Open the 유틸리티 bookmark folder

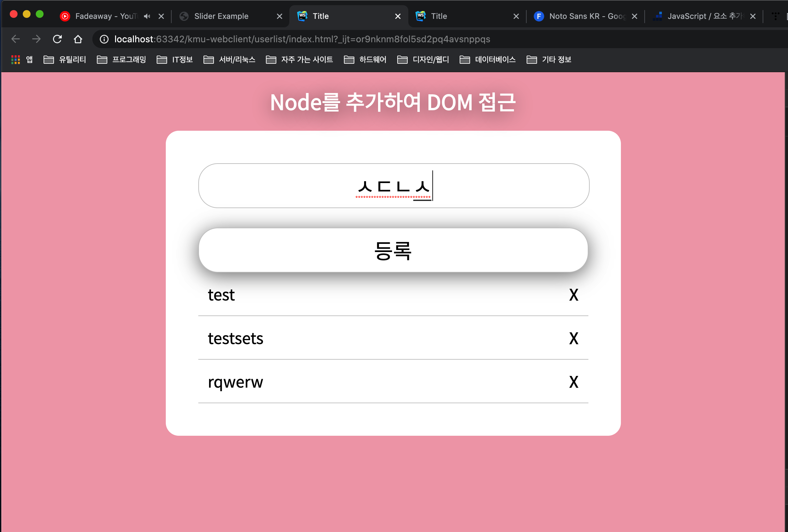pos(65,60)
